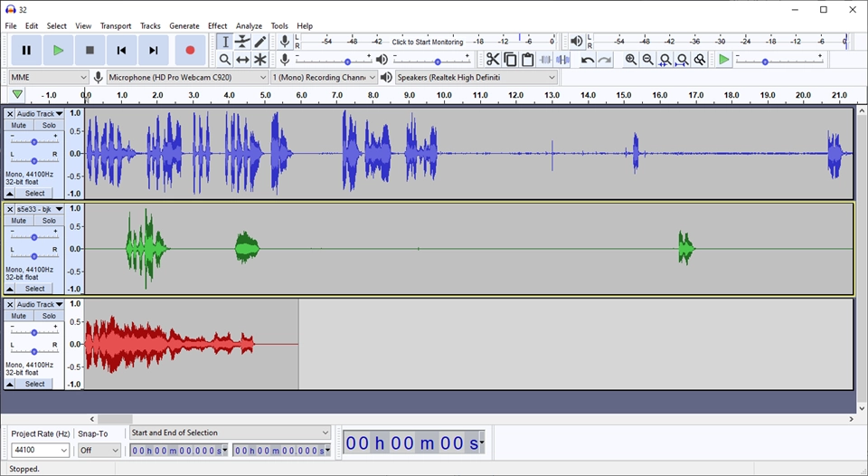Select the Draw pencil tool
The image size is (868, 476).
coord(260,42)
